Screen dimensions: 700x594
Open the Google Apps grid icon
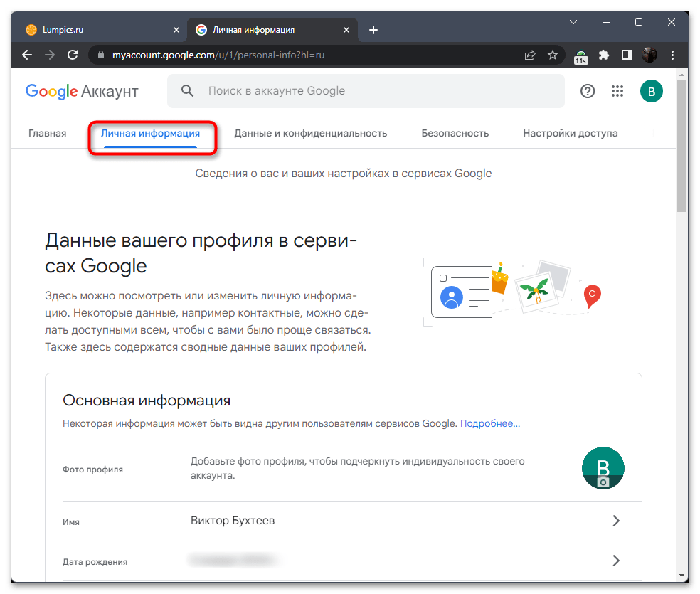(x=617, y=91)
